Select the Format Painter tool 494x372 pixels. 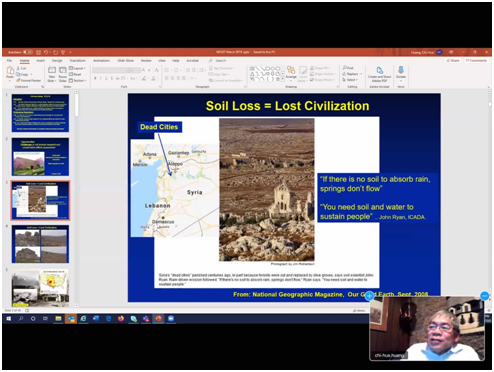click(x=29, y=80)
